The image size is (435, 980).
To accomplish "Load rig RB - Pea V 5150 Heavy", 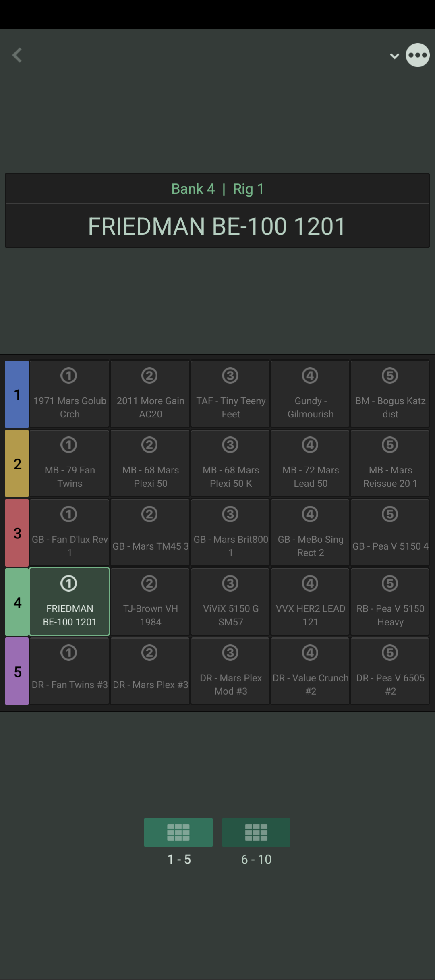I will [390, 602].
